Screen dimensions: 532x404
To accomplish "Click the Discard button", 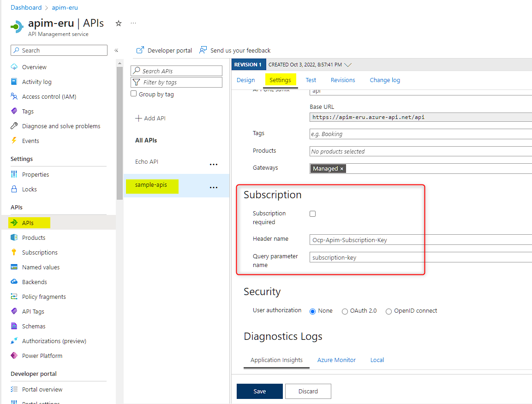I will [x=308, y=391].
